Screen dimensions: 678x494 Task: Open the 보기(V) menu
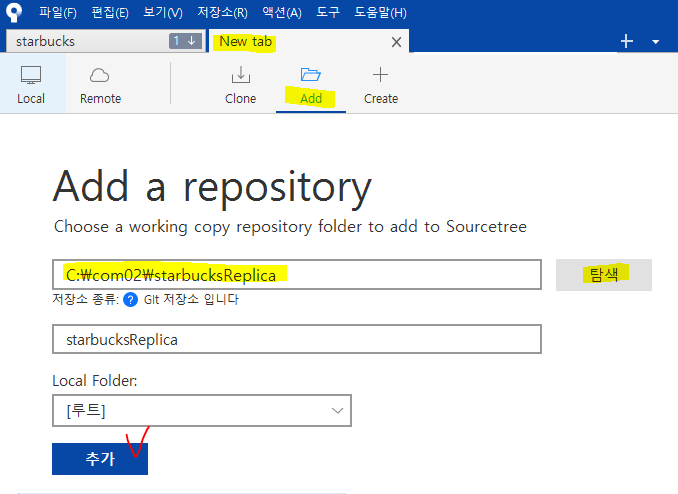tap(163, 13)
